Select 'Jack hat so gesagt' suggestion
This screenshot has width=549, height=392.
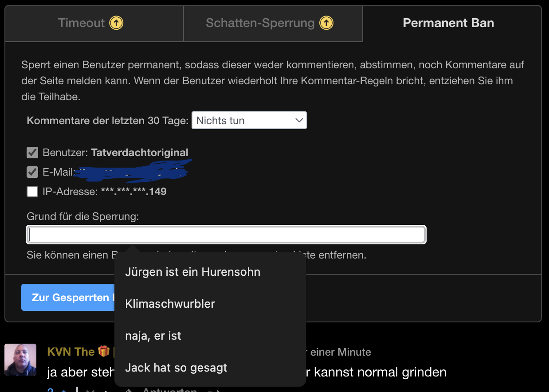click(x=176, y=368)
